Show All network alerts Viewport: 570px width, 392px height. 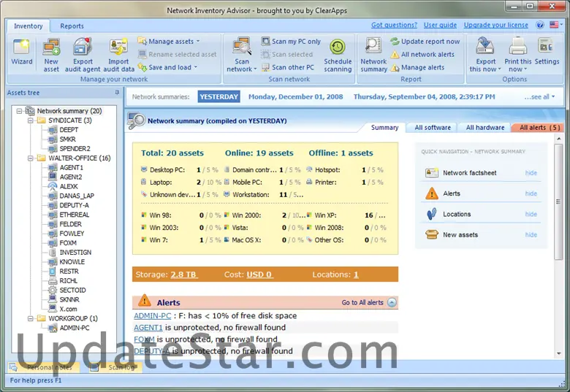[x=422, y=55]
